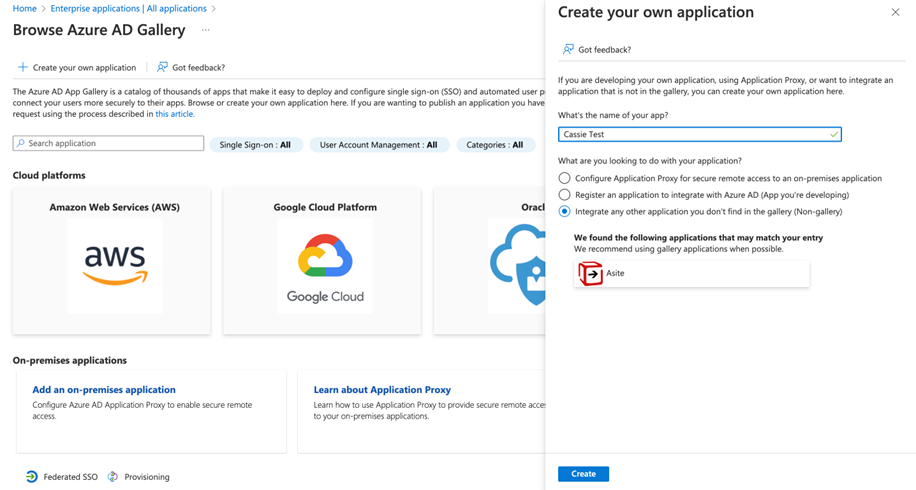
Task: Click the feedback icon in the toolbar
Action: 162,68
